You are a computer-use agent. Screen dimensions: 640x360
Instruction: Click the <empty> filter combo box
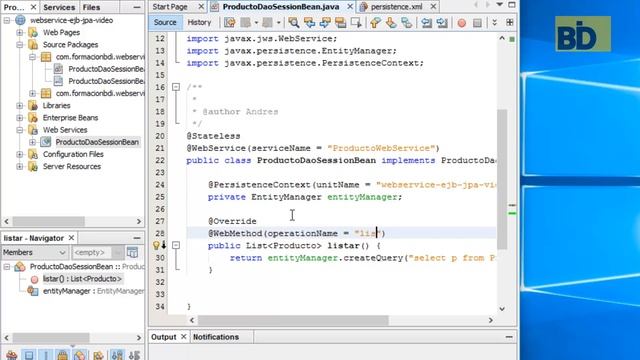pos(98,252)
